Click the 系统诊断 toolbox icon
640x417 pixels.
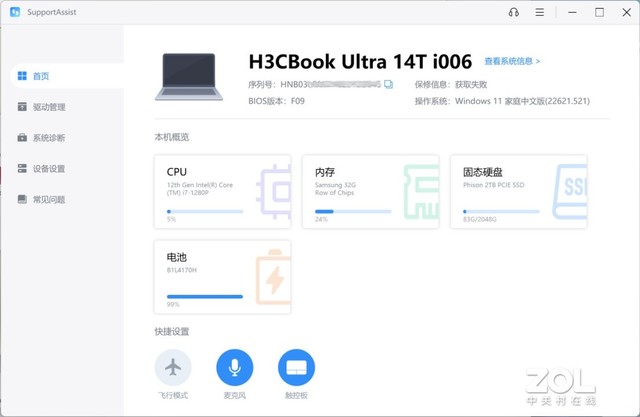point(22,138)
